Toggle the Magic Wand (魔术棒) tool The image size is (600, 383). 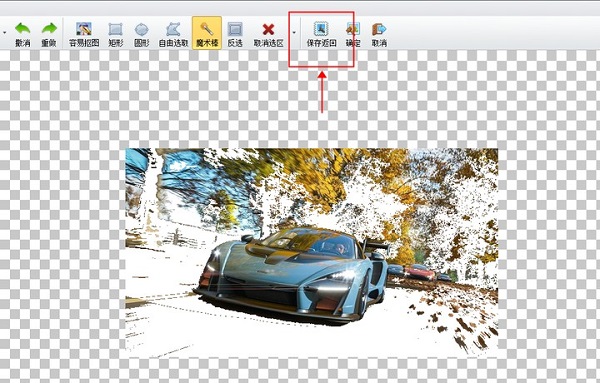pos(207,33)
